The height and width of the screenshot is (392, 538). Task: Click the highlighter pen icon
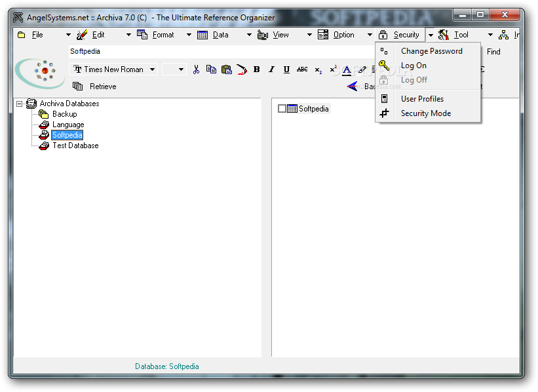click(362, 69)
